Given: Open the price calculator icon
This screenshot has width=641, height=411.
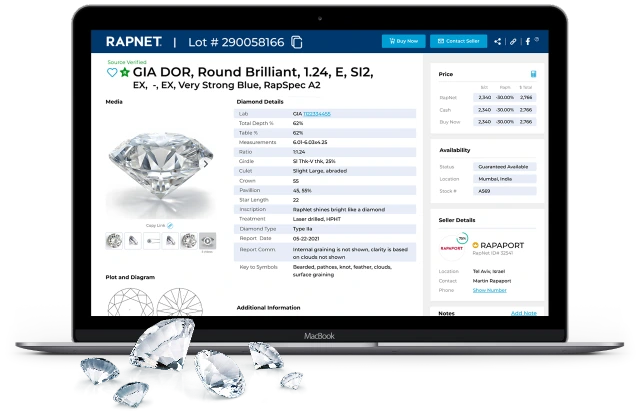Looking at the screenshot, I should coord(533,74).
